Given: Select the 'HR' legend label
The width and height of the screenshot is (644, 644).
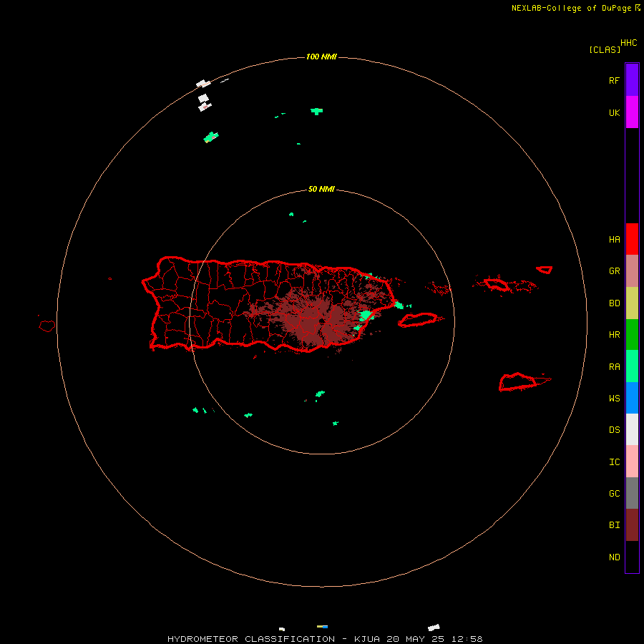Looking at the screenshot, I should (x=614, y=335).
